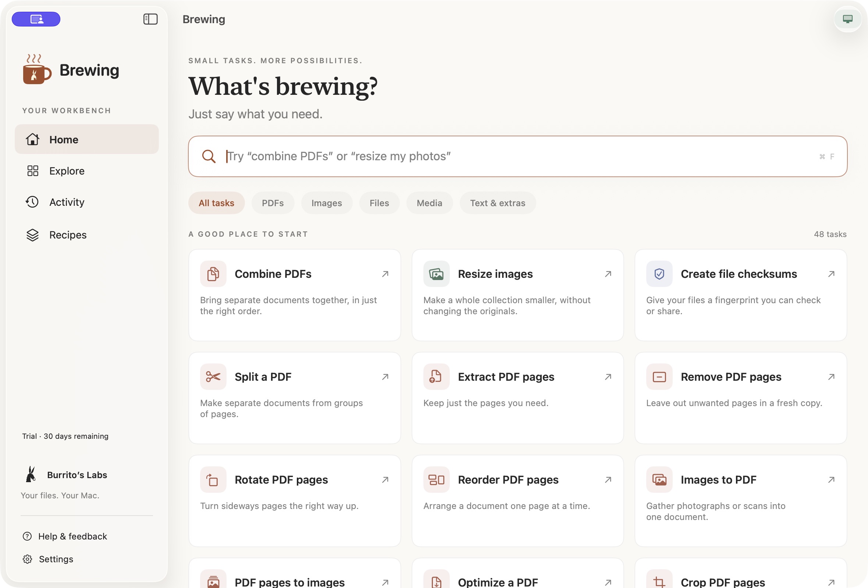
Task: Click the Split a PDF scissors icon
Action: (x=213, y=377)
